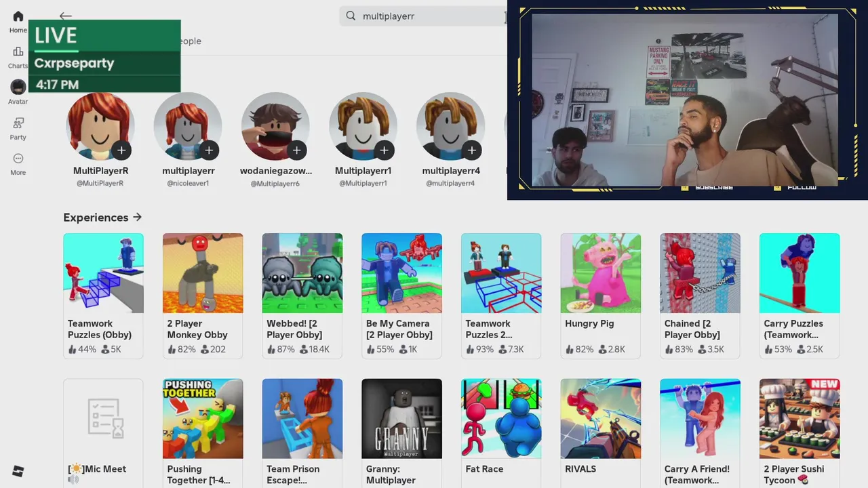Screen dimensions: 868x488
Task: Open Be My Camera experience thumbnail
Action: pos(401,273)
